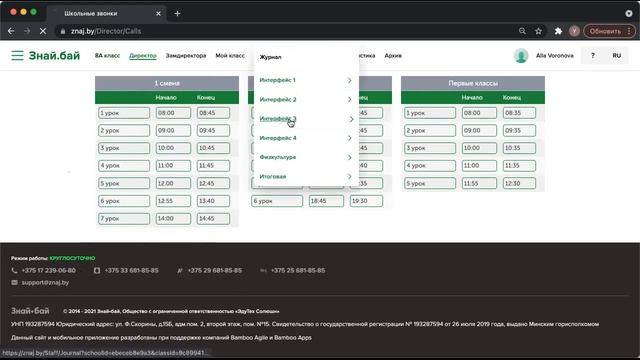
Task: Click the Знай.бай logo
Action: click(x=54, y=56)
